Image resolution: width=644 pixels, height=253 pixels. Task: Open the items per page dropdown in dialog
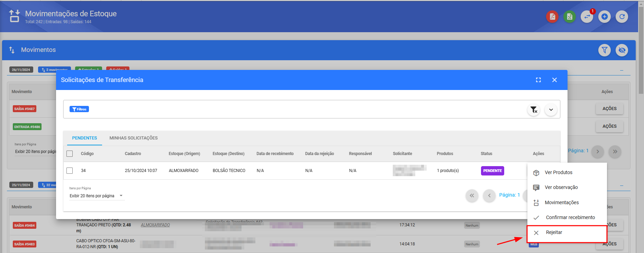96,196
